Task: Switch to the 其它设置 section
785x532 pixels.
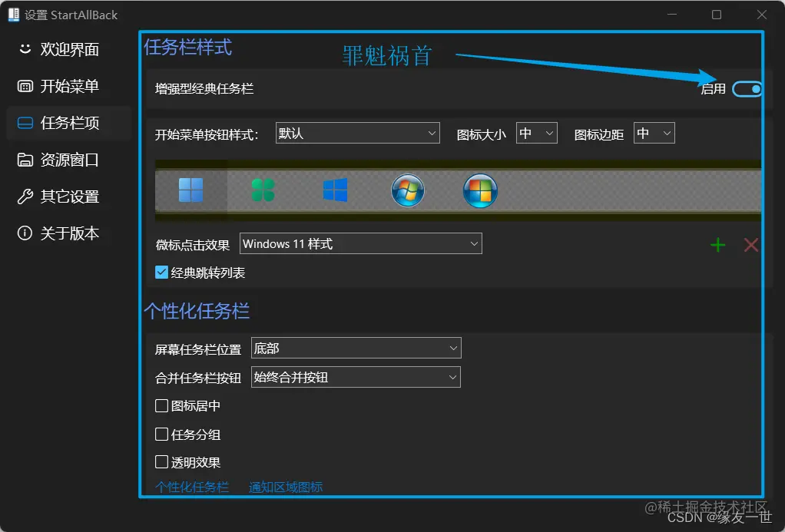Action: (65, 197)
